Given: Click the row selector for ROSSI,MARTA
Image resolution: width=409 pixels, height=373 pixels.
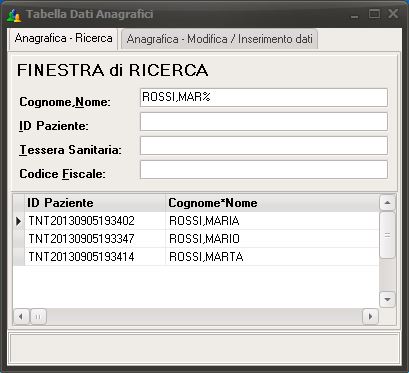Looking at the screenshot, I should (19, 257).
